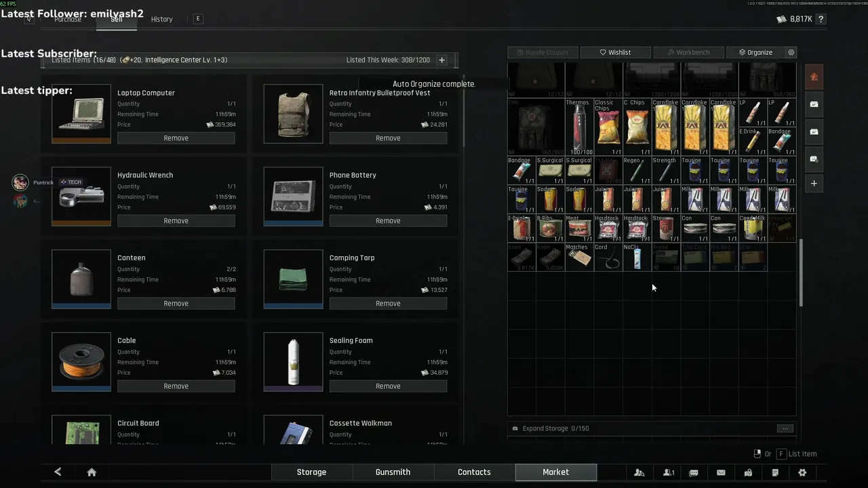This screenshot has width=868, height=488.
Task: Switch to the Purchase tab
Action: click(68, 19)
